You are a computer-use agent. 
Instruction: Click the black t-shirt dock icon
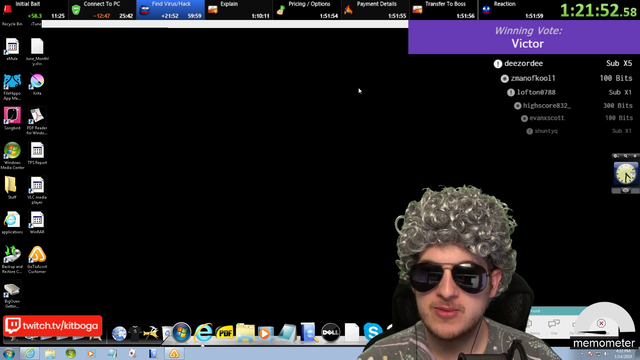tap(135, 333)
